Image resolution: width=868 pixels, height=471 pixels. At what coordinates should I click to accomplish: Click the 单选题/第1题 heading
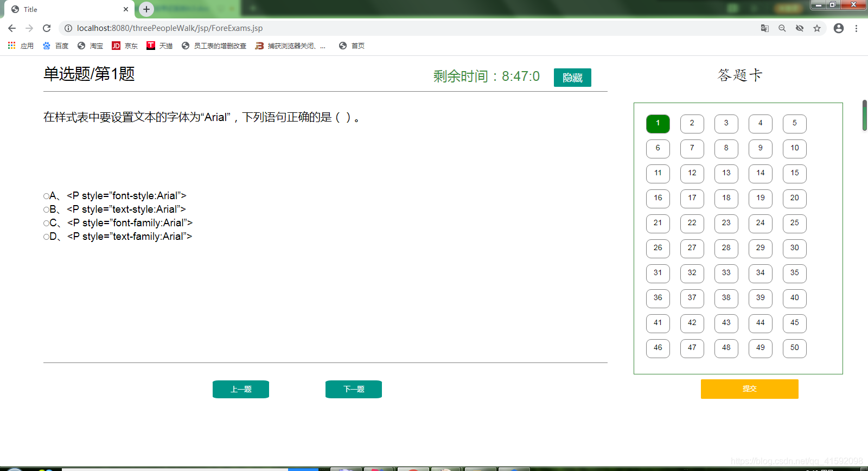tap(89, 74)
